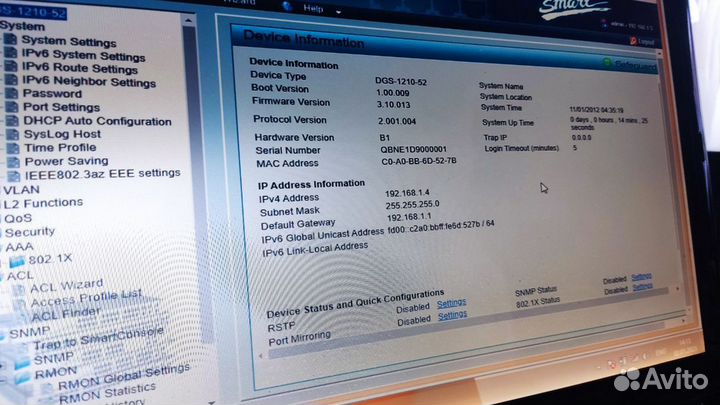Click the IPv6 Neighbor Settings page icon
Image resolution: width=720 pixels, height=405 pixels.
[11, 79]
